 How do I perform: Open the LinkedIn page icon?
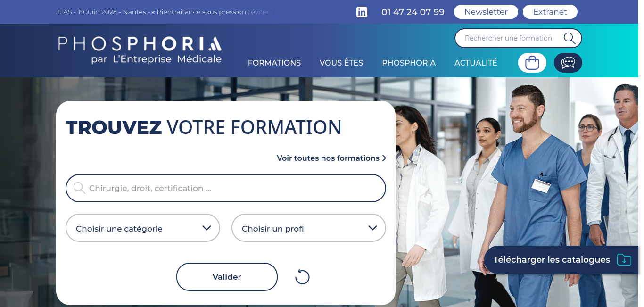coord(362,12)
